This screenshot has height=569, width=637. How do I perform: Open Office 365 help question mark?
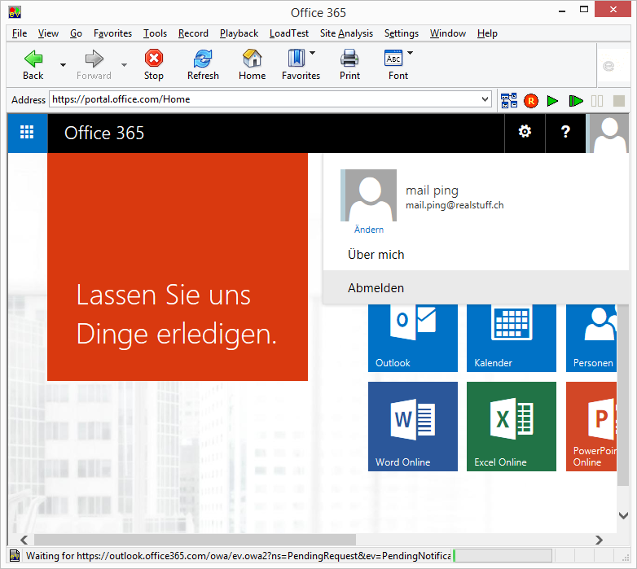coord(565,132)
